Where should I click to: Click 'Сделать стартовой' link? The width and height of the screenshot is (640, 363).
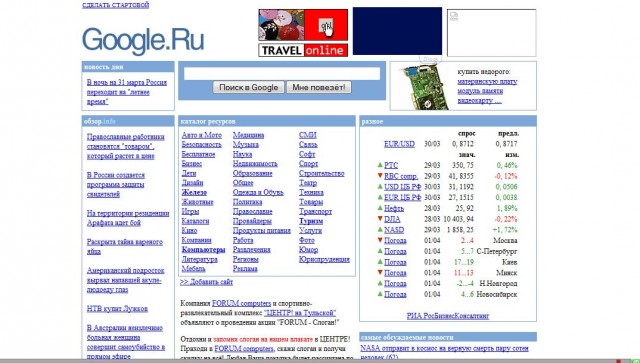point(116,5)
